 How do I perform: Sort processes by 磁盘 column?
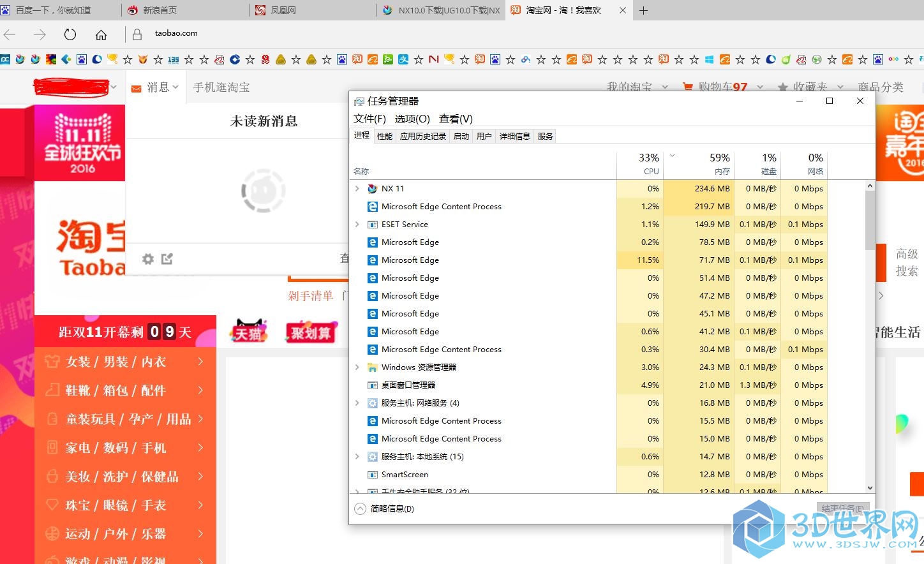(757, 164)
